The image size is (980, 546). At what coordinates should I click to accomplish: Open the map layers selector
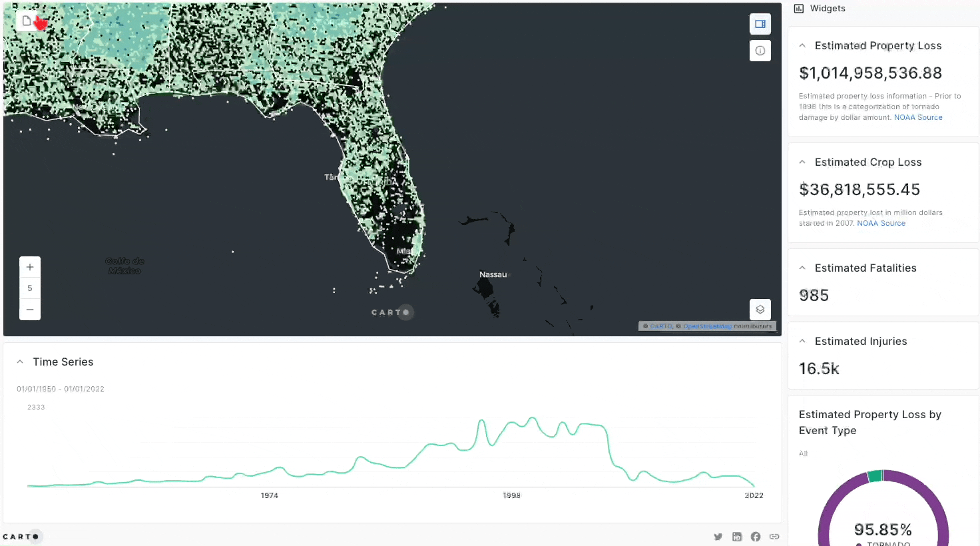[760, 310]
